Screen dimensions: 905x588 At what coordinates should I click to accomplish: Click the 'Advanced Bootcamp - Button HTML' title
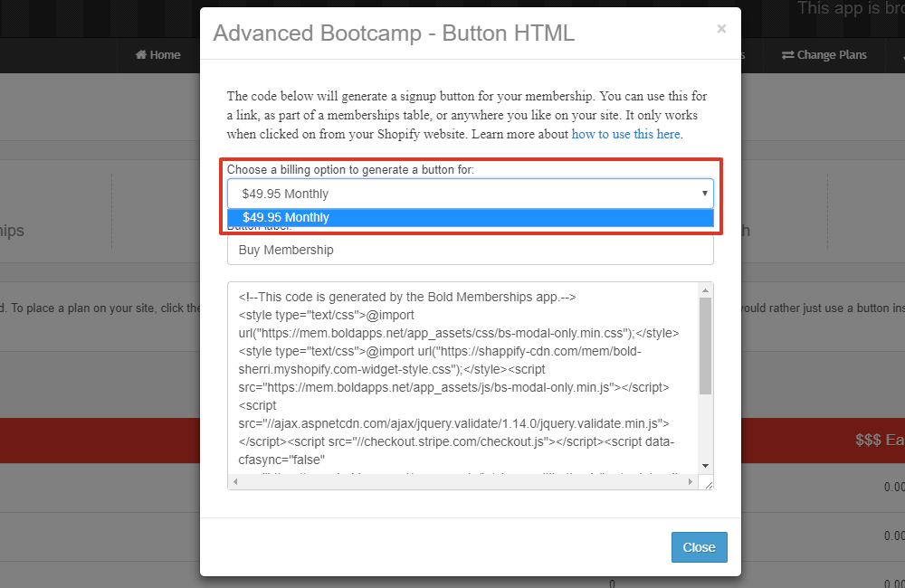(395, 33)
